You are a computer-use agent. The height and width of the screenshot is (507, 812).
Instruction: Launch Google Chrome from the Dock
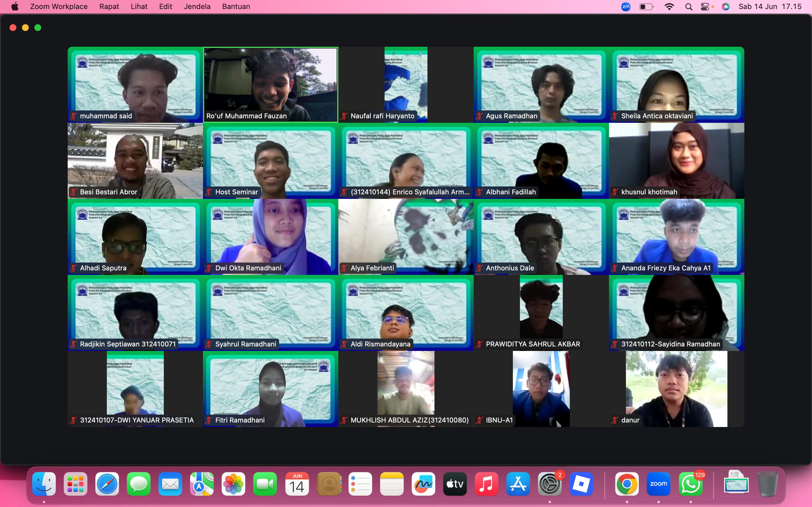click(627, 484)
